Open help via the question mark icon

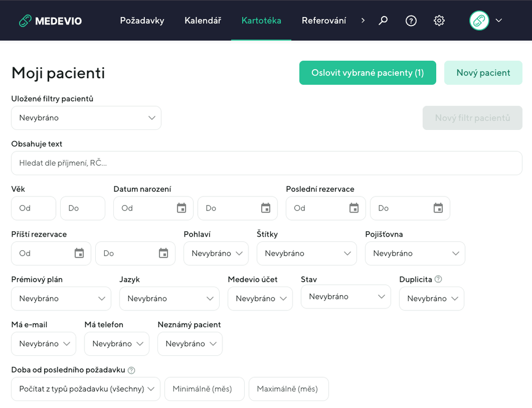(411, 21)
